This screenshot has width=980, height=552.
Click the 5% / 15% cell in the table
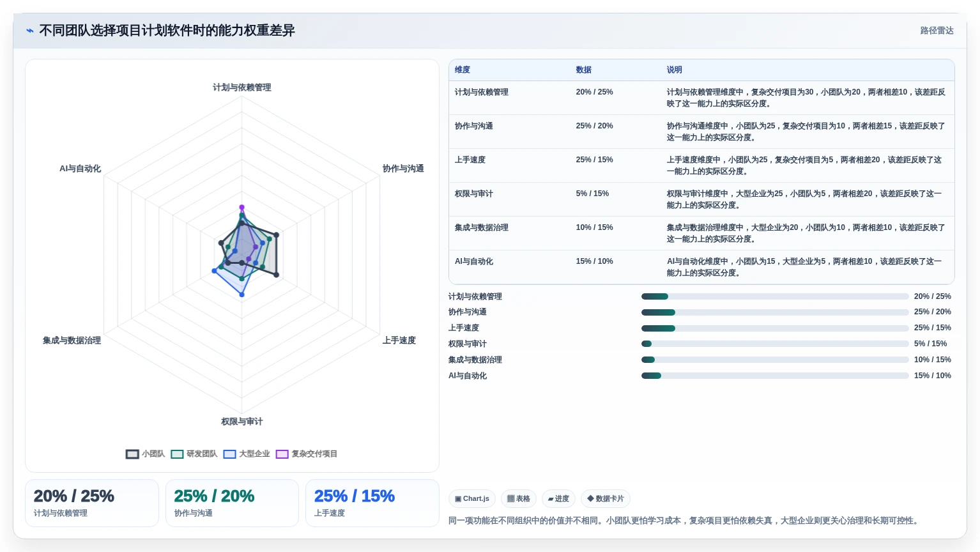click(592, 194)
